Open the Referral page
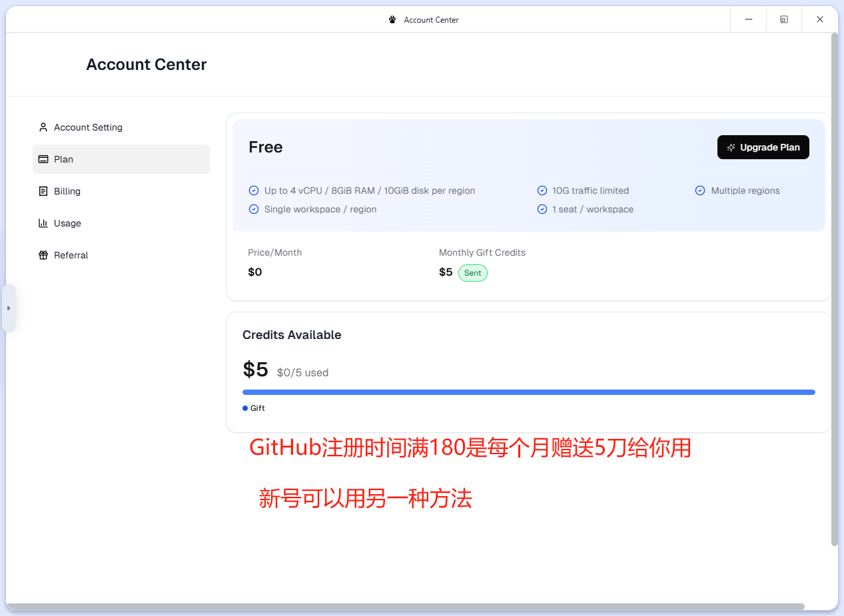 click(x=71, y=255)
